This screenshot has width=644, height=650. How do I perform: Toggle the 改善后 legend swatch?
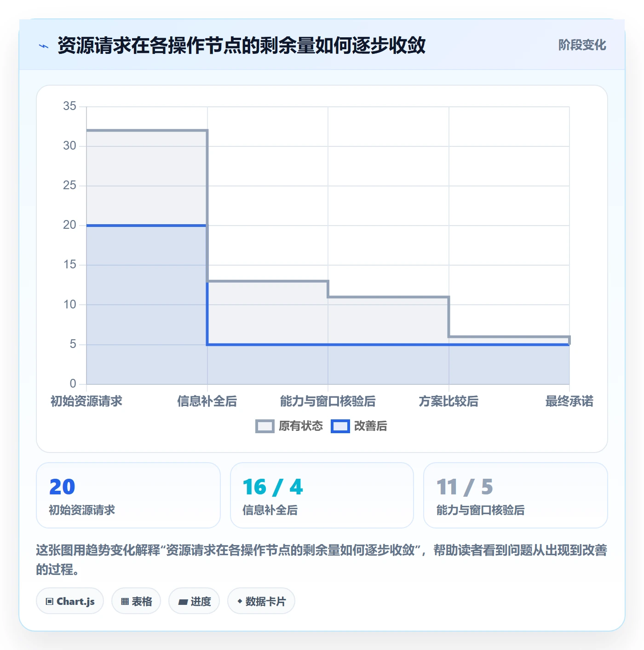340,426
